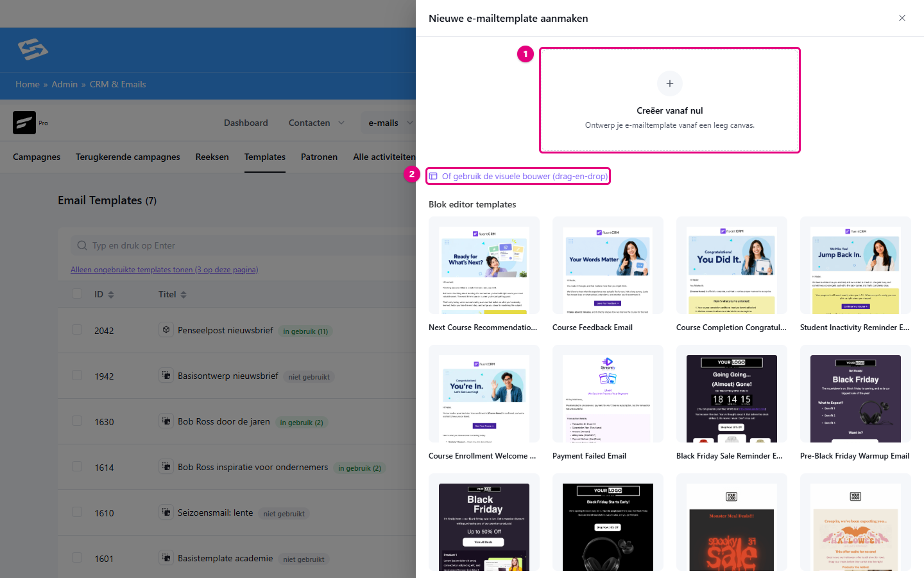Tick the checkbox for template 1630

click(77, 421)
